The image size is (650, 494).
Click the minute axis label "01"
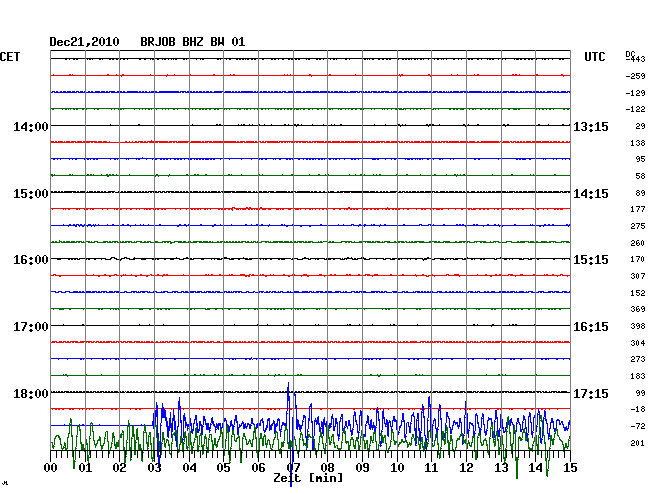coord(85,468)
